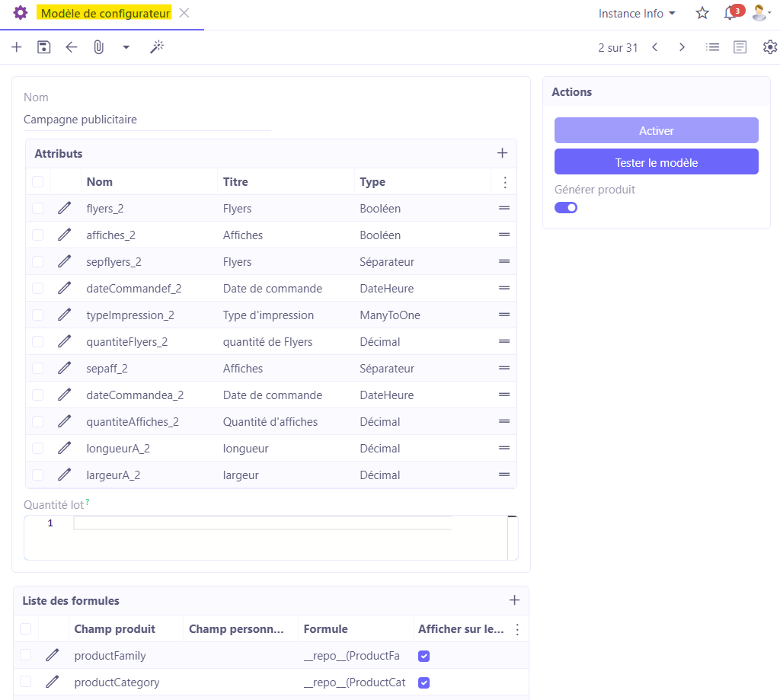Screen dimensions: 780x700
Task: Click the Activer button
Action: pos(656,130)
